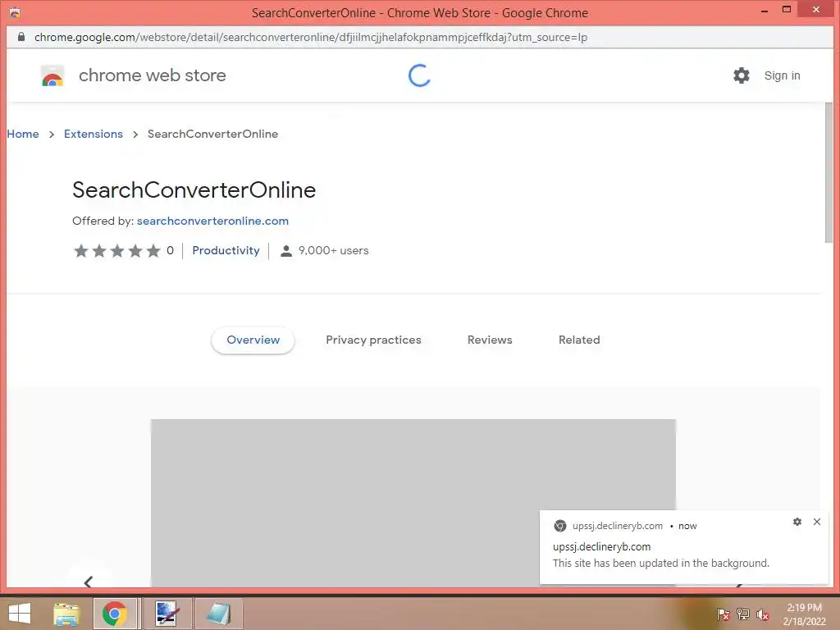Open notification settings gear icon
840x630 pixels.
click(797, 522)
